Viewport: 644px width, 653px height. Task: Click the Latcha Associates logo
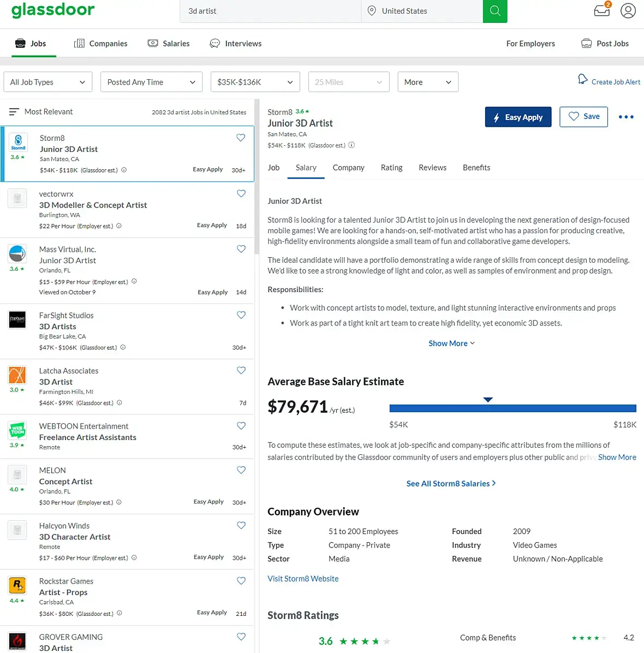click(17, 375)
